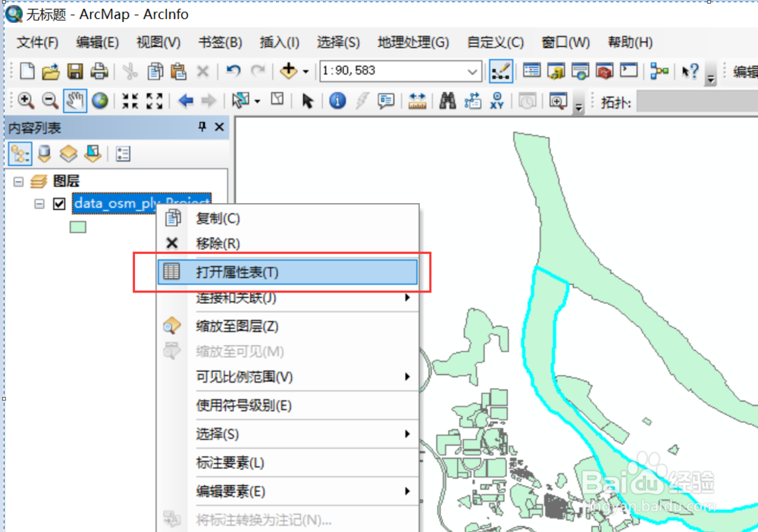Open the ModelBuilder icon

659,71
